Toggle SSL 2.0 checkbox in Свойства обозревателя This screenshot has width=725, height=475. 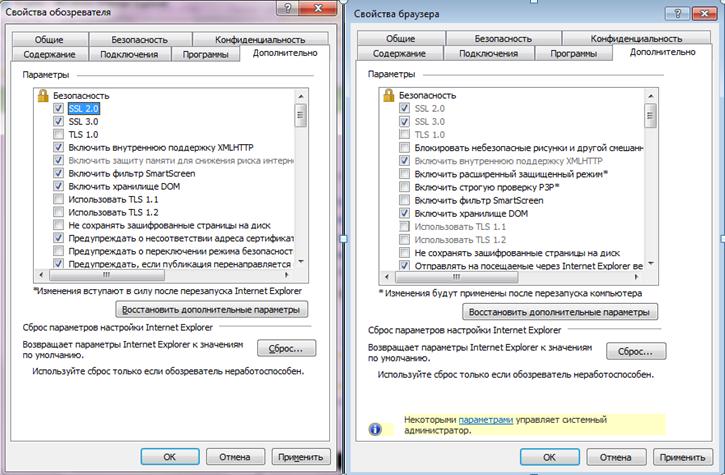click(x=58, y=108)
